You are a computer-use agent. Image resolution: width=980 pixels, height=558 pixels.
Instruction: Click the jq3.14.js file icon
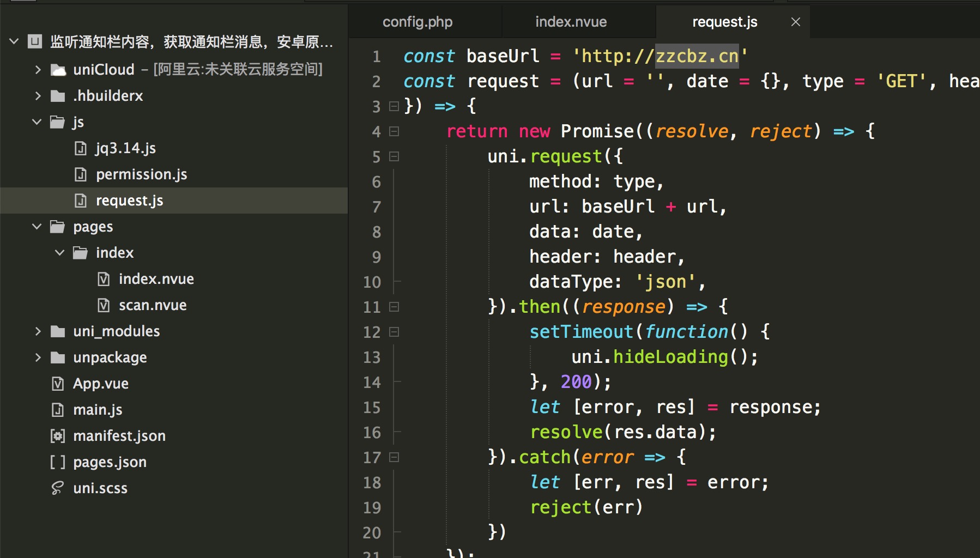[x=81, y=148]
